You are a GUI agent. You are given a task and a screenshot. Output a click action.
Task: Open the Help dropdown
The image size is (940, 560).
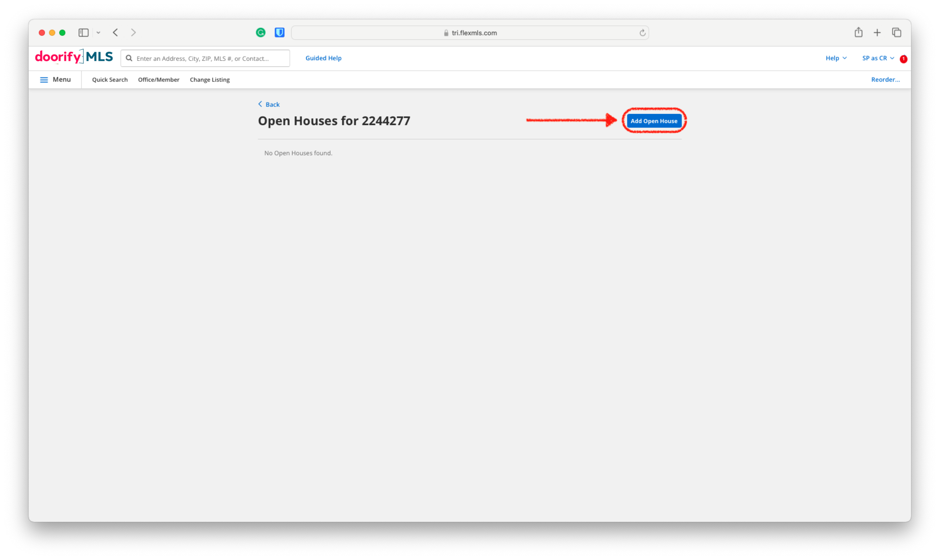click(836, 58)
